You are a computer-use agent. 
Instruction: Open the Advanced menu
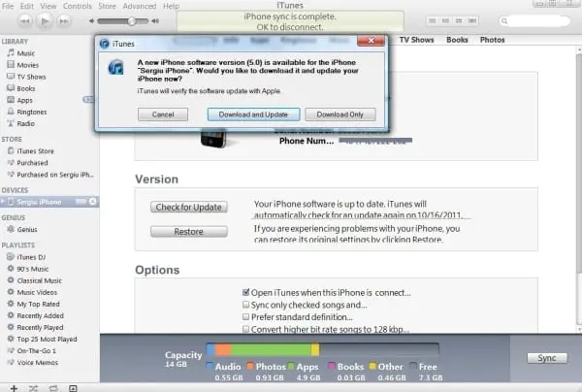click(x=140, y=6)
